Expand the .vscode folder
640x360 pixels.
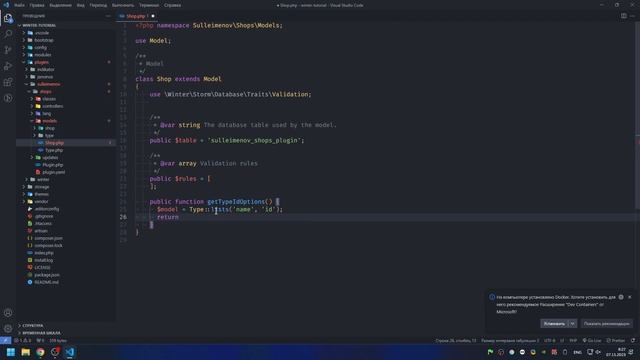tap(42, 33)
